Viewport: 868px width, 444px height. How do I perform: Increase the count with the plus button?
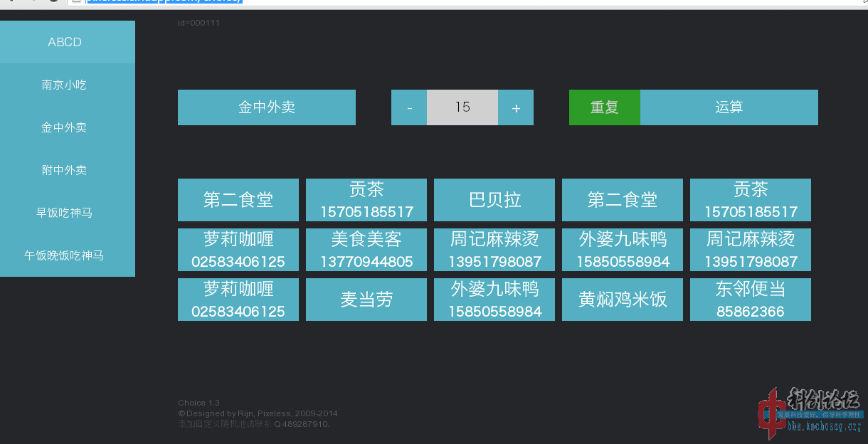516,107
